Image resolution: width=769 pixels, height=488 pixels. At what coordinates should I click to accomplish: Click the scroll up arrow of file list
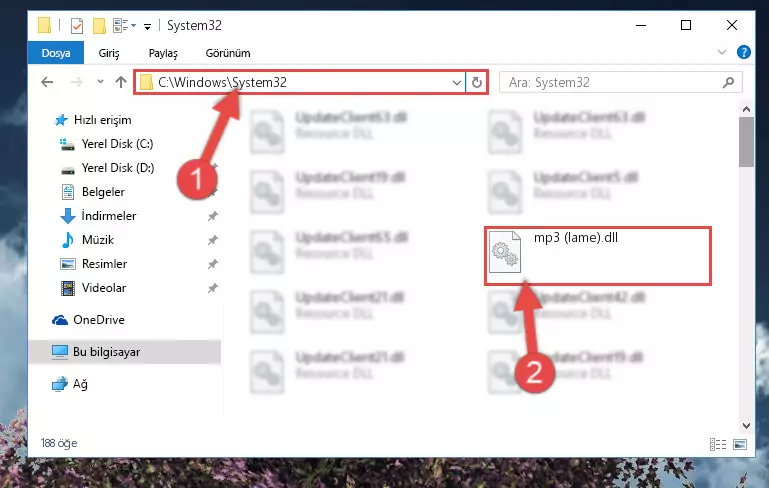(746, 109)
